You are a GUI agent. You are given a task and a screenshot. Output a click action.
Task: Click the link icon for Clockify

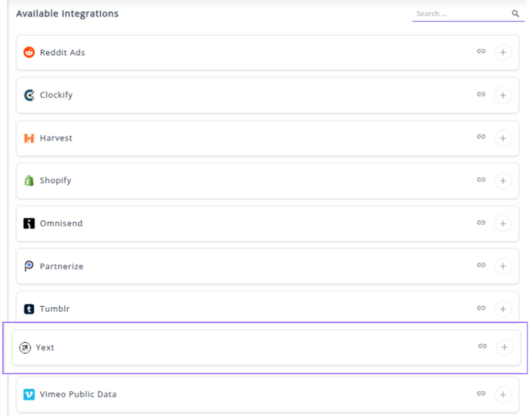[x=481, y=95]
